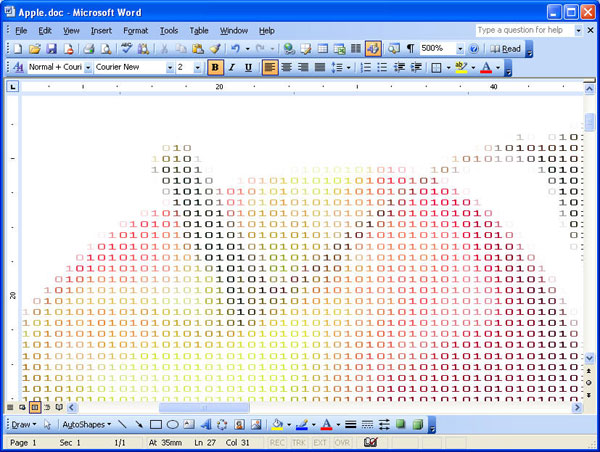
Task: Toggle Italic formatting
Action: [x=232, y=67]
